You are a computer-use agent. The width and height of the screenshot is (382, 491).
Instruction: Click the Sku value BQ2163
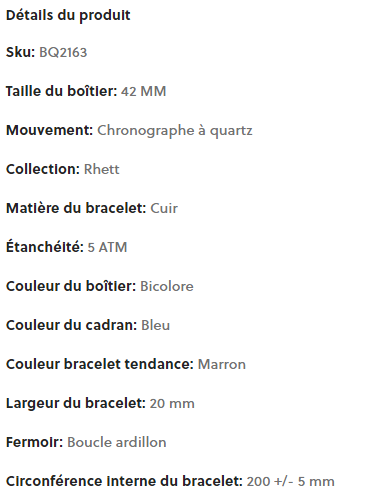(63, 52)
